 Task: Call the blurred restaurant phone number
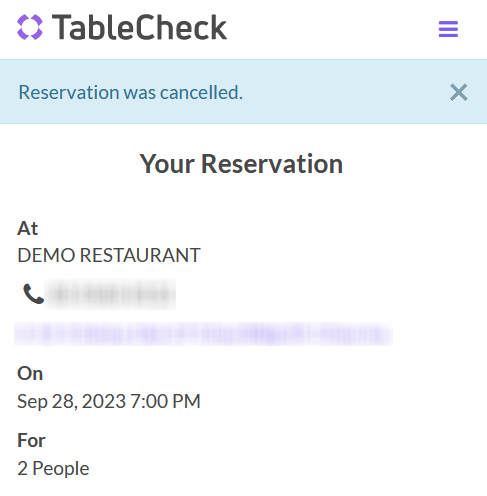pos(110,294)
